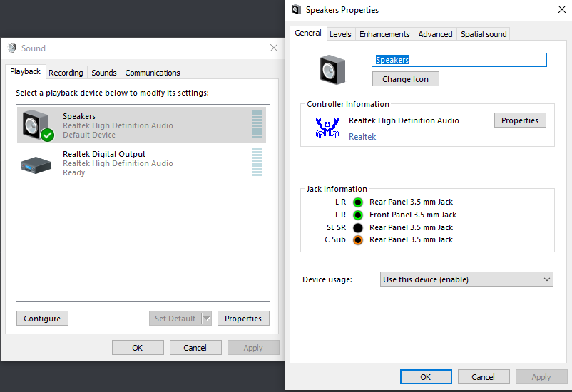This screenshot has height=392, width=572.
Task: Select the Playback tab
Action: (x=25, y=71)
